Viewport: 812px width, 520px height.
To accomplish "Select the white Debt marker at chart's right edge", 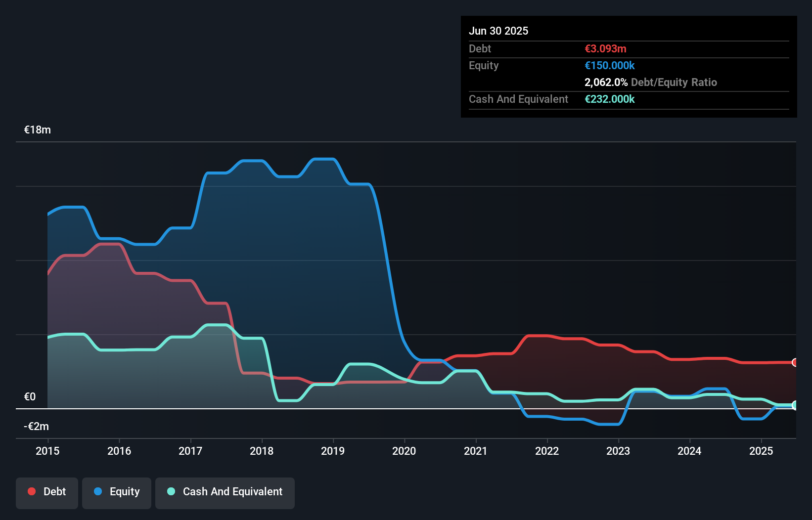I will click(795, 363).
